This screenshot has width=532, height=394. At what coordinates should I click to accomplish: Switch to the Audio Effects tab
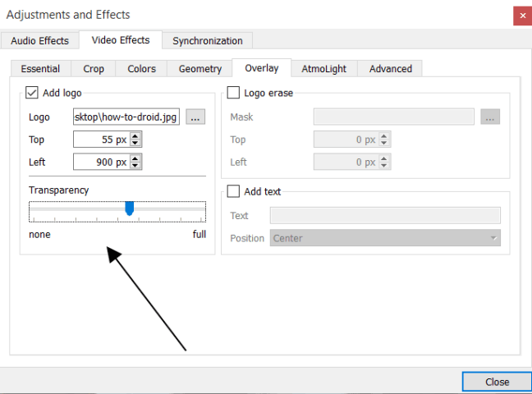point(40,40)
